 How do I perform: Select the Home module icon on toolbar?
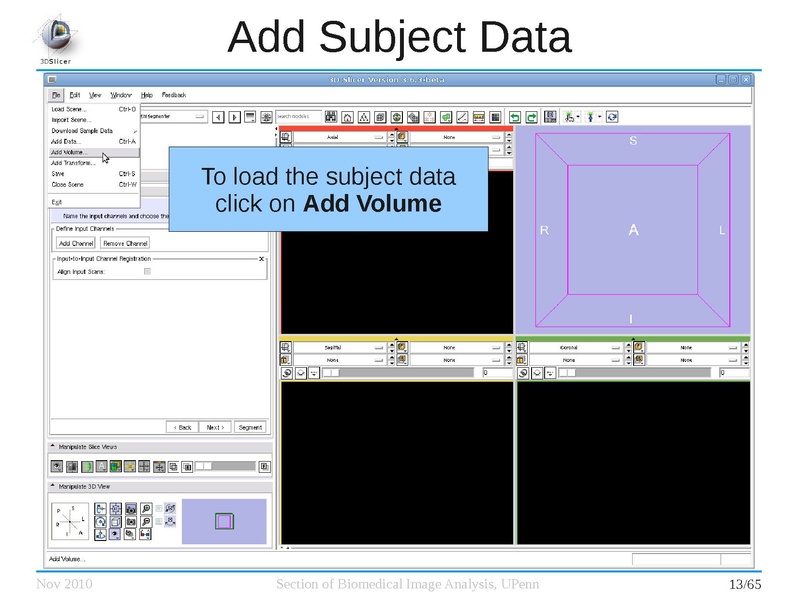[x=346, y=116]
